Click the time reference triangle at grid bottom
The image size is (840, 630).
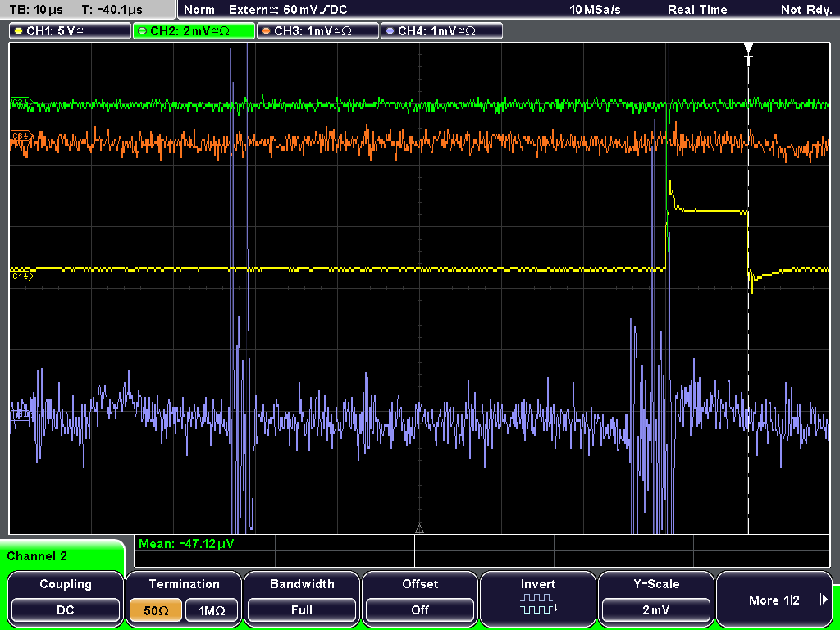point(419,529)
